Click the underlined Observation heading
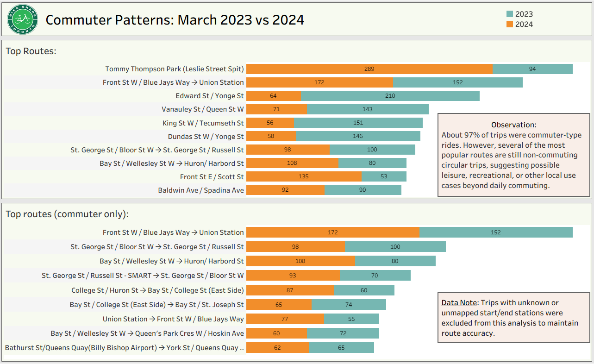 point(513,125)
